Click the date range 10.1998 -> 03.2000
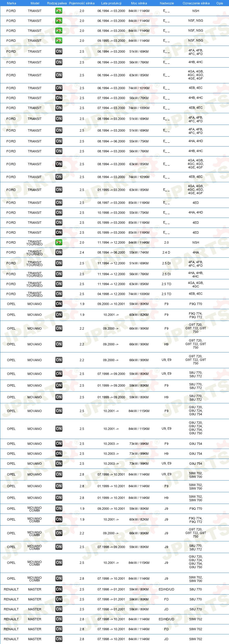 111,213
